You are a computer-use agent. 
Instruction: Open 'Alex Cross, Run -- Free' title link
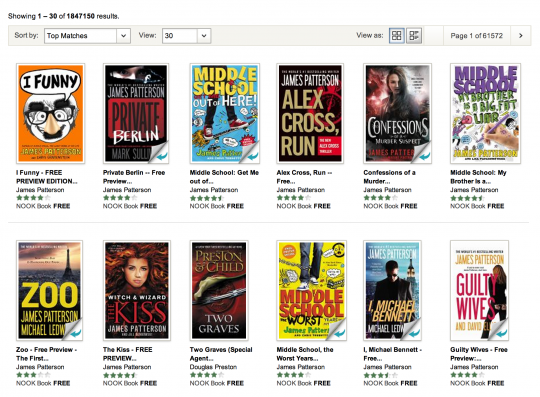click(304, 177)
